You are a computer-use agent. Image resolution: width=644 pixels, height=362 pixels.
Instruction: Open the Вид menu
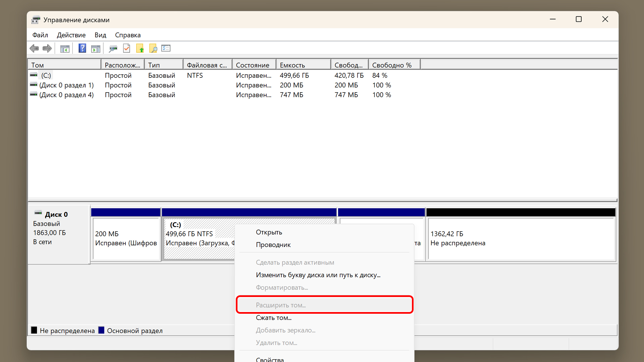pyautogui.click(x=100, y=35)
